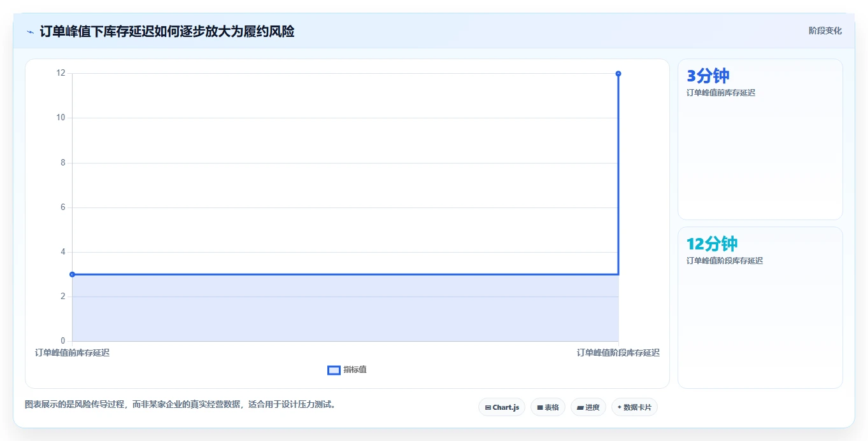Click the 进度 tag
This screenshot has height=441, width=868.
[x=588, y=407]
